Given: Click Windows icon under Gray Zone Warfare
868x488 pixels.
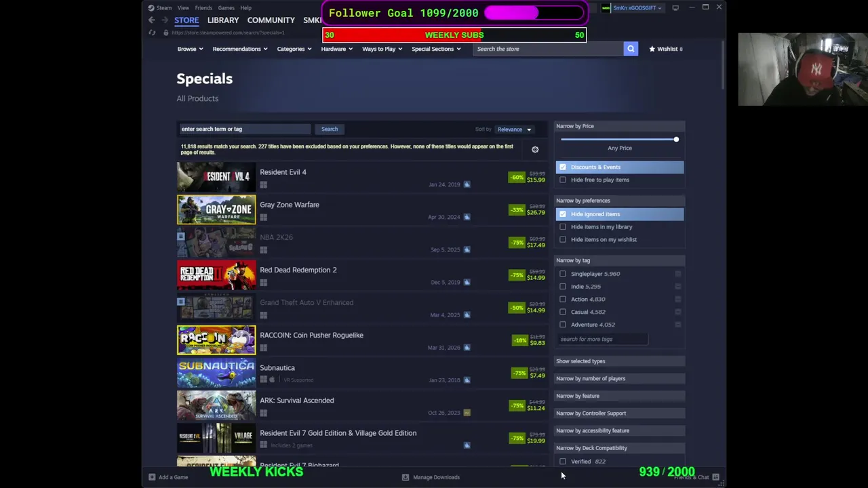Looking at the screenshot, I should (x=263, y=217).
